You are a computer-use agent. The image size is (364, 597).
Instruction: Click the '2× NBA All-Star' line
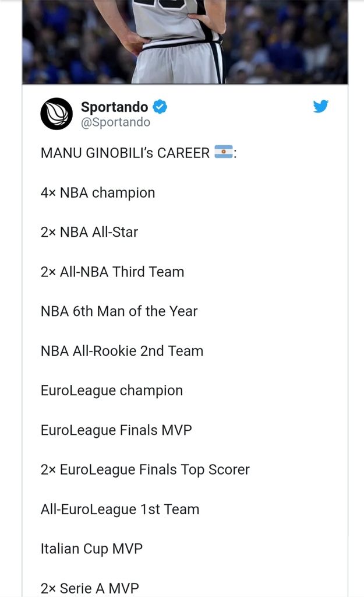[x=89, y=232]
